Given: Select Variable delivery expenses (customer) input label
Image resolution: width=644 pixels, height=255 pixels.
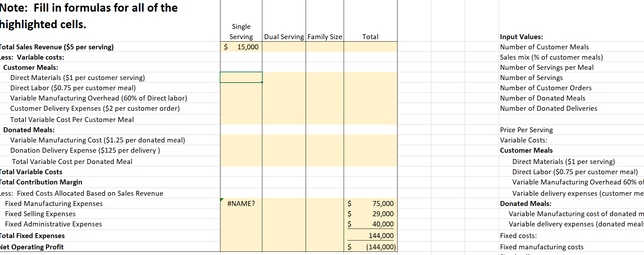Looking at the screenshot, I should [x=578, y=193].
